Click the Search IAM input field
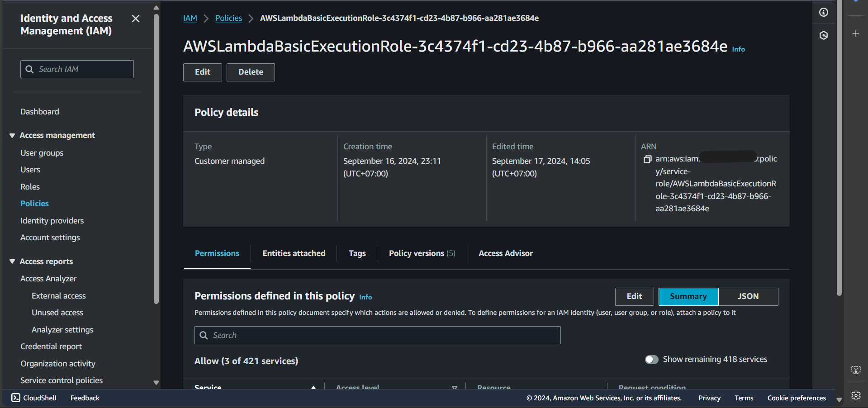 pos(77,69)
